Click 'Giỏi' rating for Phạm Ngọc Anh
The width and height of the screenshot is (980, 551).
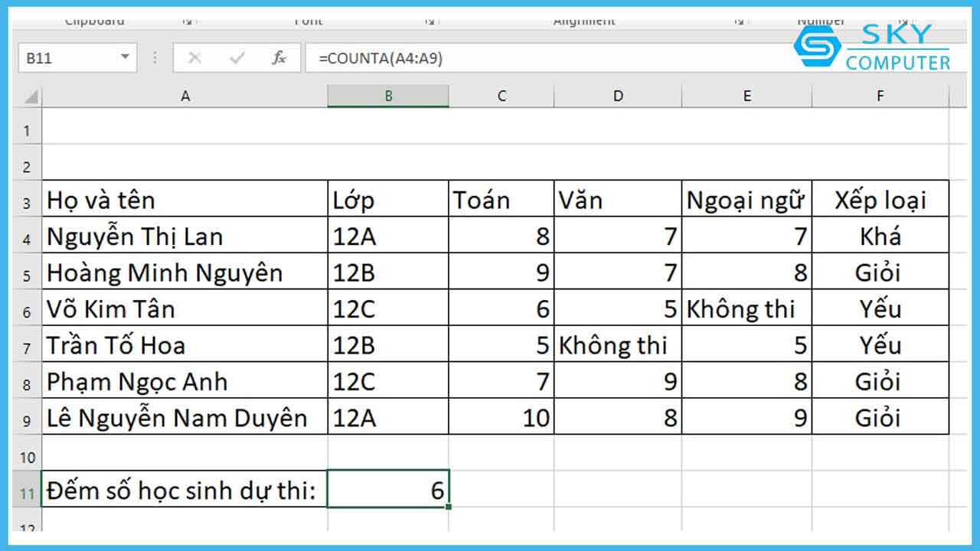pyautogui.click(x=880, y=380)
